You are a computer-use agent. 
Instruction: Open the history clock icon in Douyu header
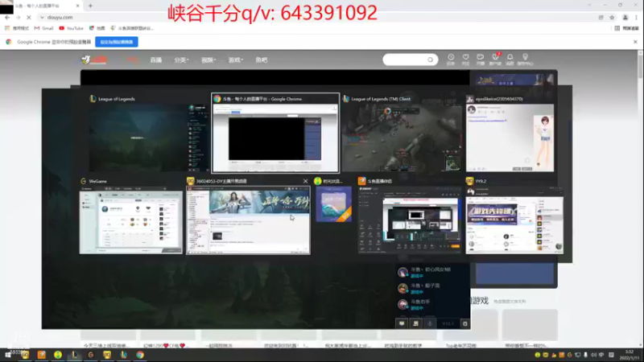451,59
